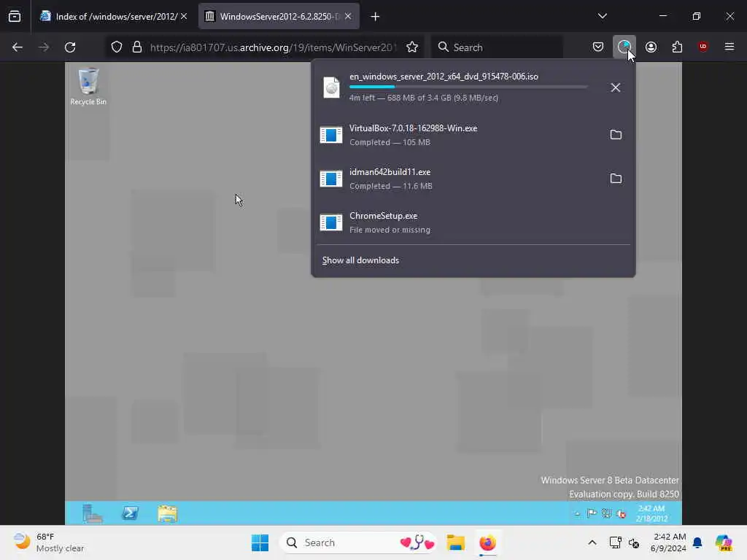Open Server Manager in screenshot taskbar
747x560 pixels.
coord(92,513)
